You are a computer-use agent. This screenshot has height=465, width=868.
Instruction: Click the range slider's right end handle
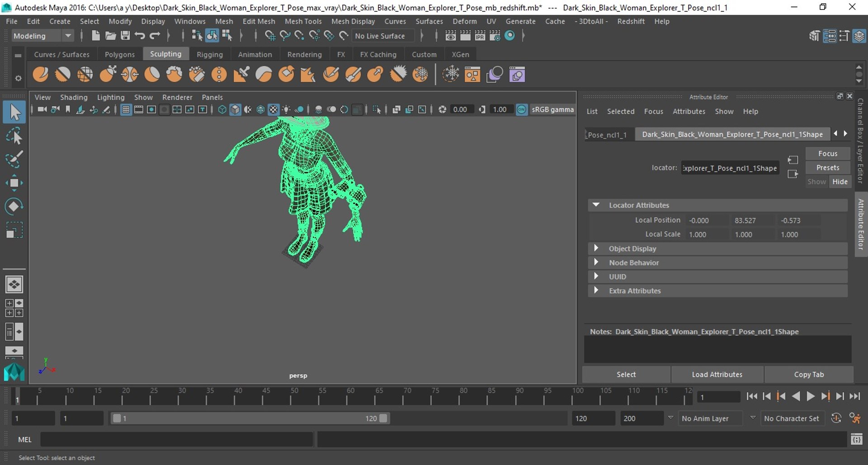point(383,418)
